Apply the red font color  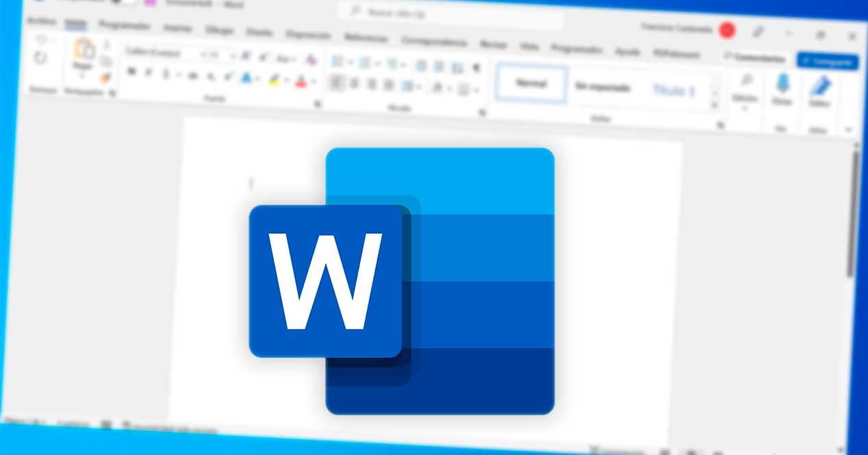pyautogui.click(x=300, y=81)
